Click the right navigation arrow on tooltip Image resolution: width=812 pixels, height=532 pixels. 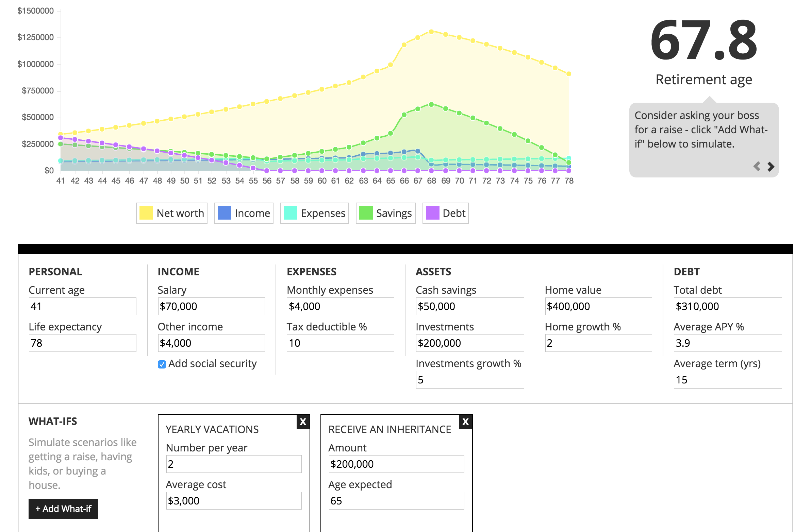pyautogui.click(x=770, y=167)
